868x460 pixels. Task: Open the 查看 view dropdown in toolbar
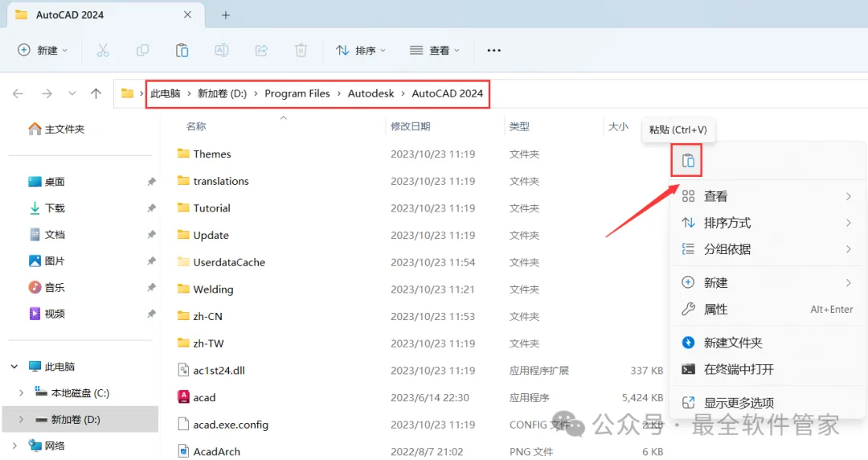pyautogui.click(x=435, y=51)
